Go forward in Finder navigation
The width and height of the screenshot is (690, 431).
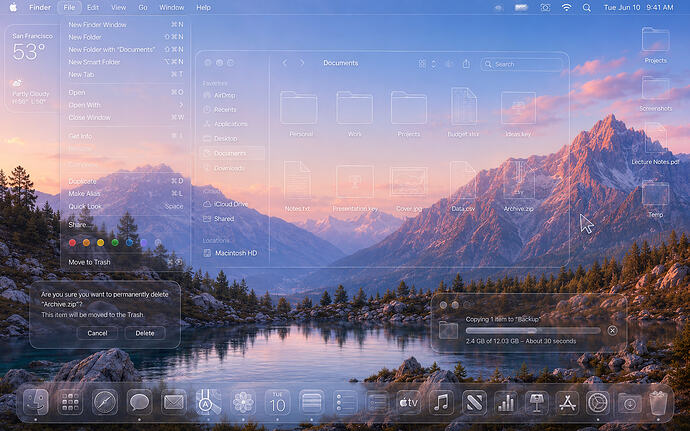click(301, 63)
